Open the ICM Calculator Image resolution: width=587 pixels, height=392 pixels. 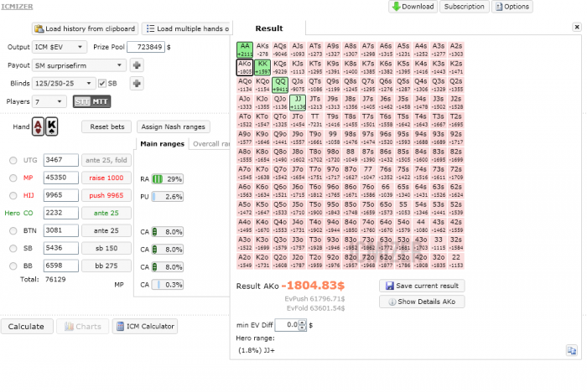(x=145, y=326)
